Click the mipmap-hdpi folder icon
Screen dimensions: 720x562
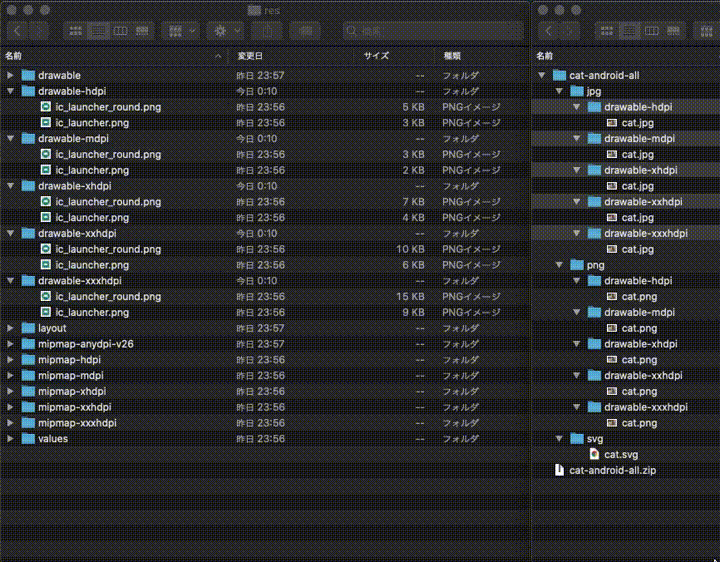(x=28, y=360)
